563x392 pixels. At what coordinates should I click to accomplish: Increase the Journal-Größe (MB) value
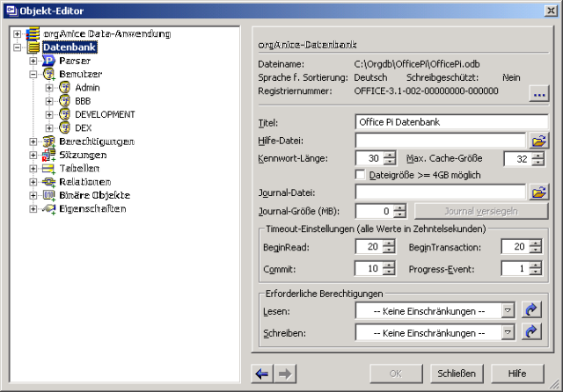click(399, 207)
